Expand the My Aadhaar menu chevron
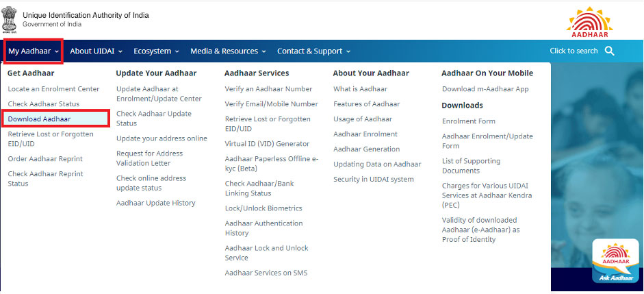 (56, 51)
